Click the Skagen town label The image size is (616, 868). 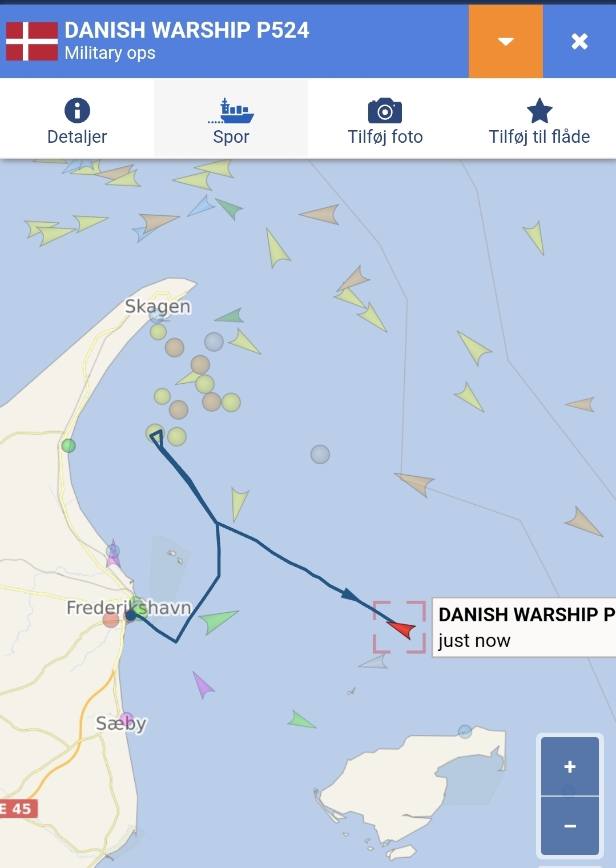(x=158, y=306)
